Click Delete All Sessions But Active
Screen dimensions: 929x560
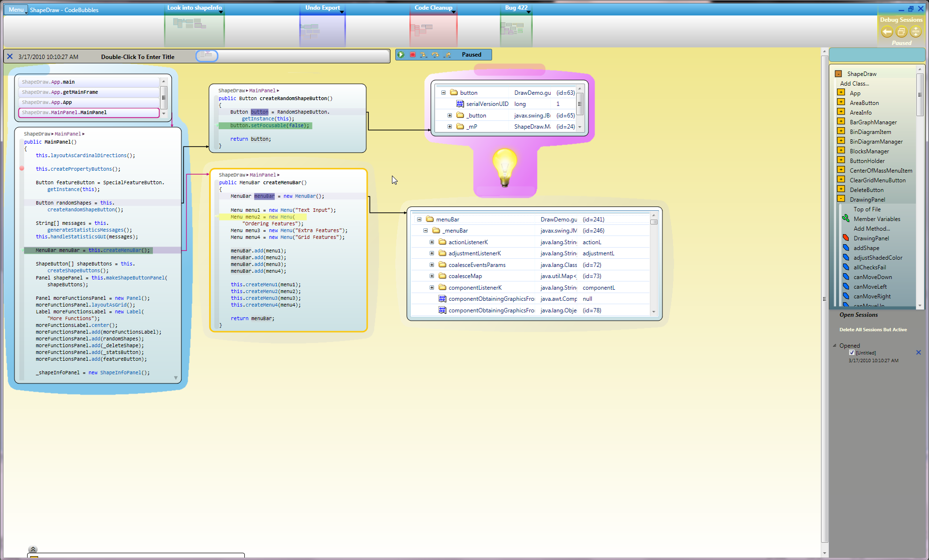pyautogui.click(x=873, y=329)
